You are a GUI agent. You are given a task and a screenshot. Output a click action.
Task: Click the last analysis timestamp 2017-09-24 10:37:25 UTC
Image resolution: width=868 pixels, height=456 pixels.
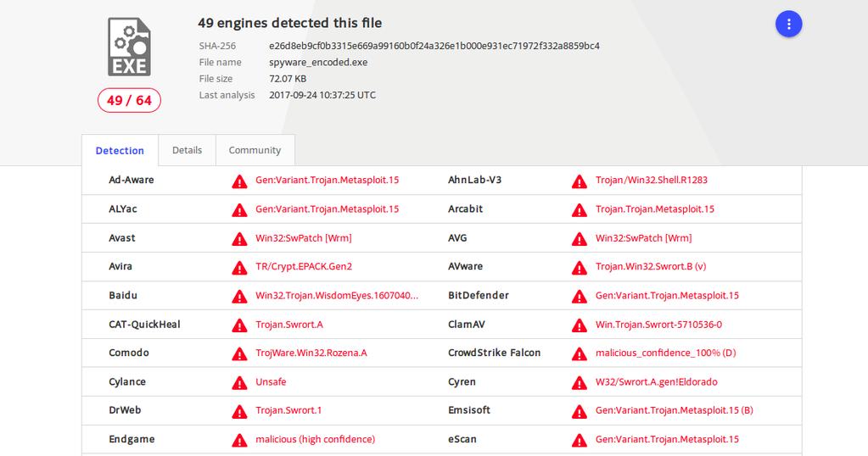point(322,95)
